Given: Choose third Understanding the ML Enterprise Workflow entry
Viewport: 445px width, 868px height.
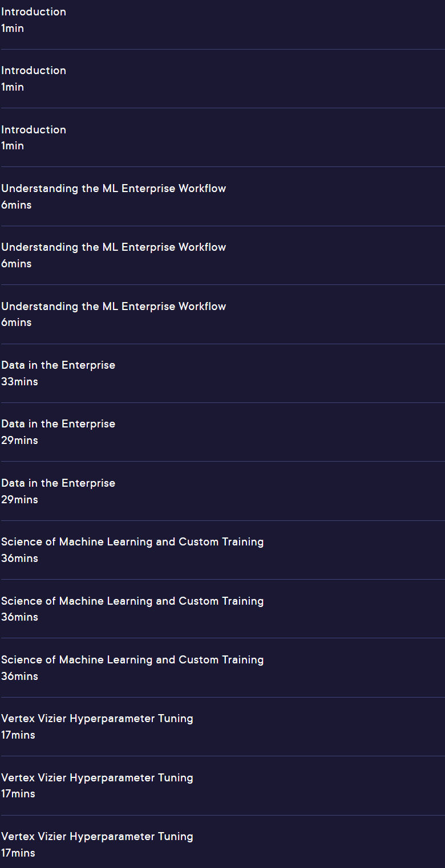Looking at the screenshot, I should [114, 307].
